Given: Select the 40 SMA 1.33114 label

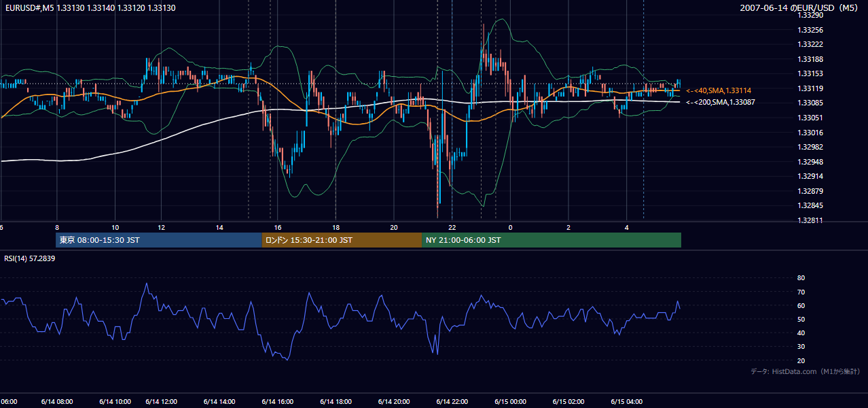Looking at the screenshot, I should pos(719,90).
